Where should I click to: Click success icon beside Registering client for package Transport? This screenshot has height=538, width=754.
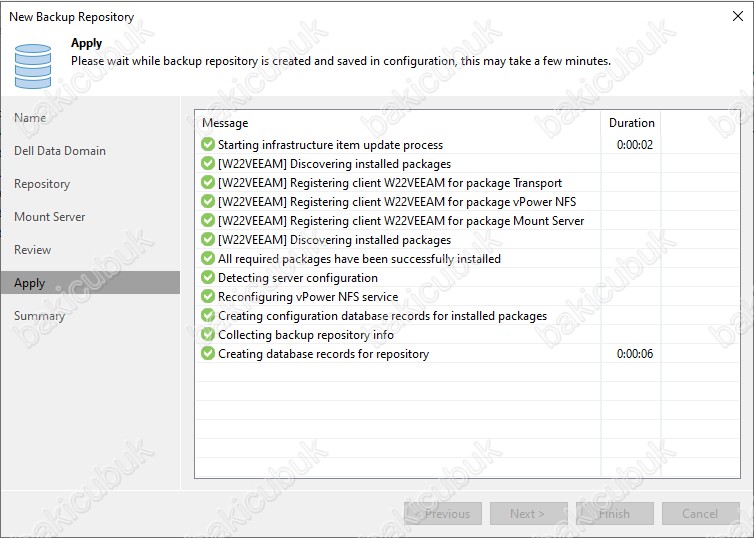pyautogui.click(x=208, y=182)
